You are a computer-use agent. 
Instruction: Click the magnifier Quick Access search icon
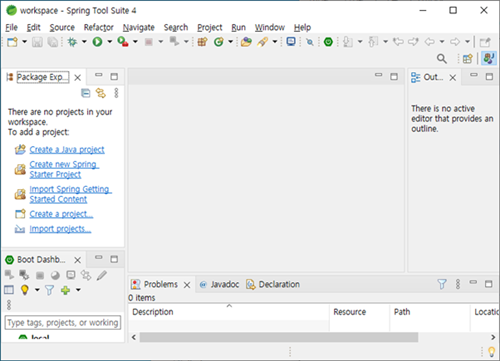[x=442, y=59]
